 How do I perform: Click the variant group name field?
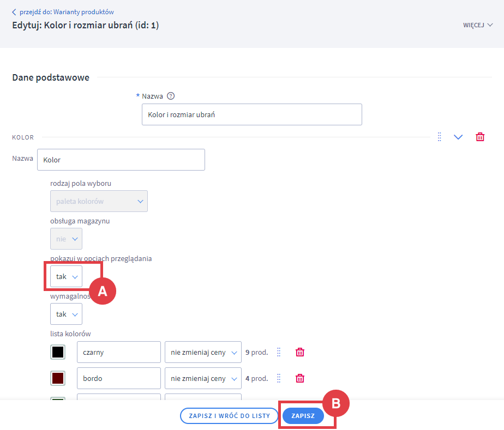pos(251,115)
